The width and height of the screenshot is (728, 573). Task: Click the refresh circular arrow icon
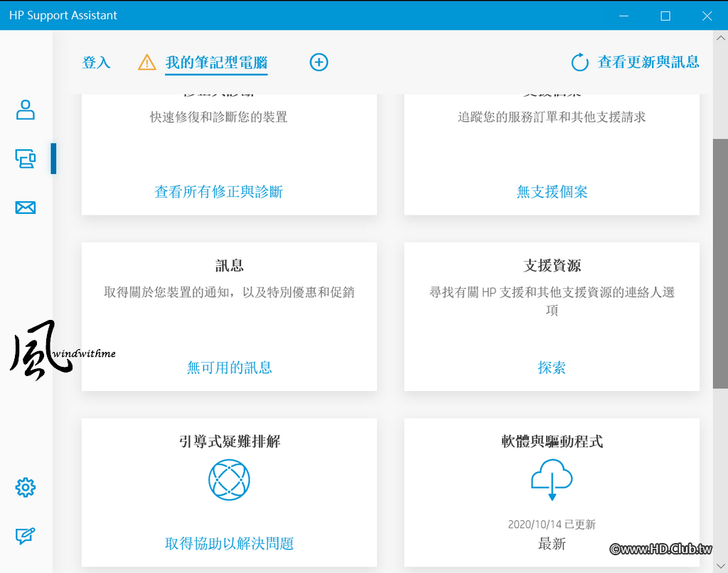click(580, 63)
